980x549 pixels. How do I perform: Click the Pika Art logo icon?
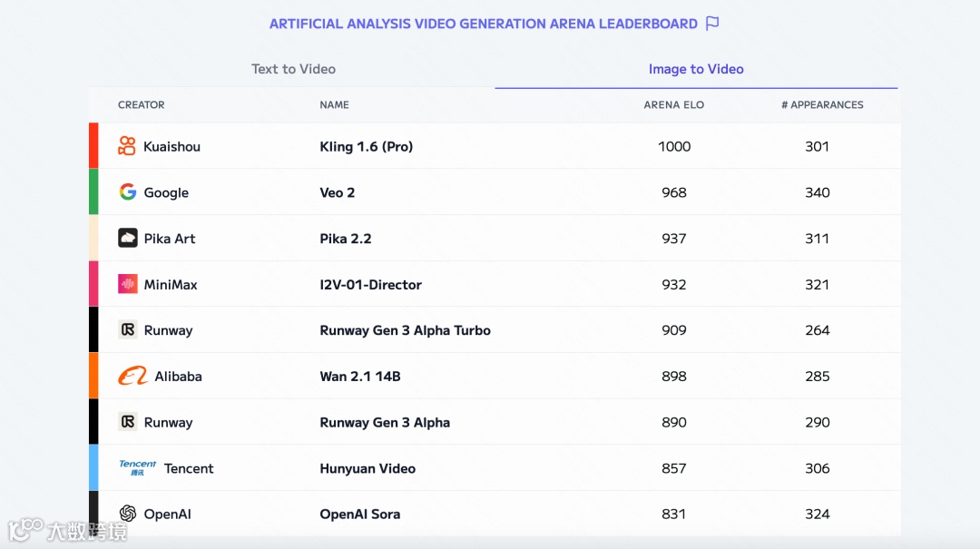tap(128, 239)
